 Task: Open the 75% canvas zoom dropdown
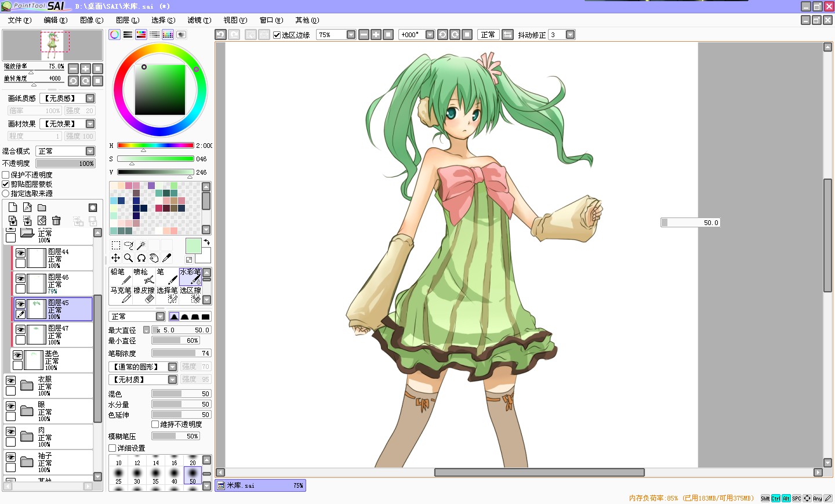coord(351,35)
